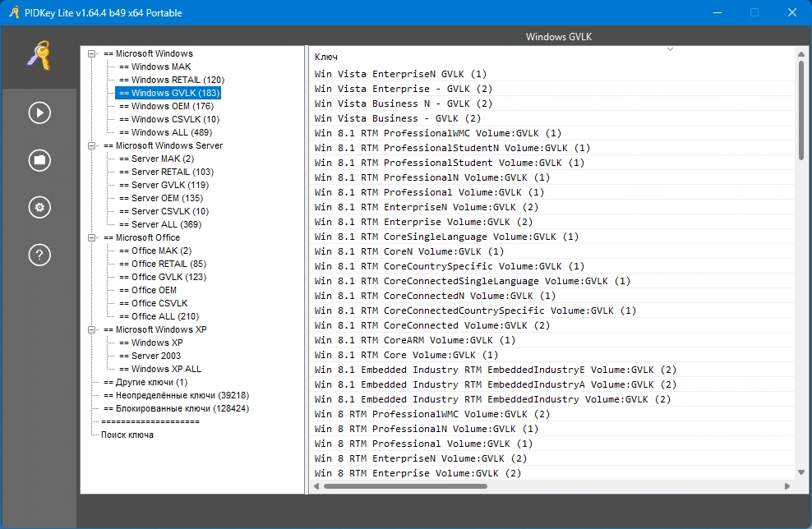The height and width of the screenshot is (529, 812).
Task: Click the app icon in title bar
Action: coord(14,12)
